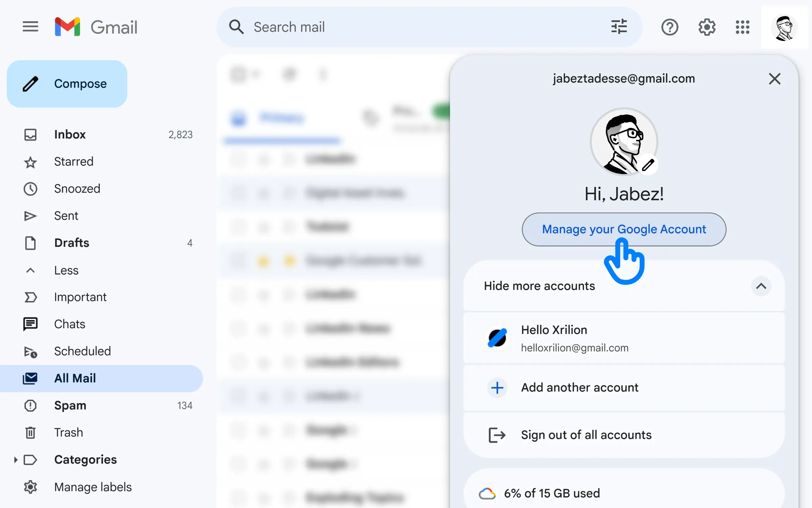Click the sign out arrow icon
This screenshot has height=508, width=812.
pyautogui.click(x=497, y=435)
